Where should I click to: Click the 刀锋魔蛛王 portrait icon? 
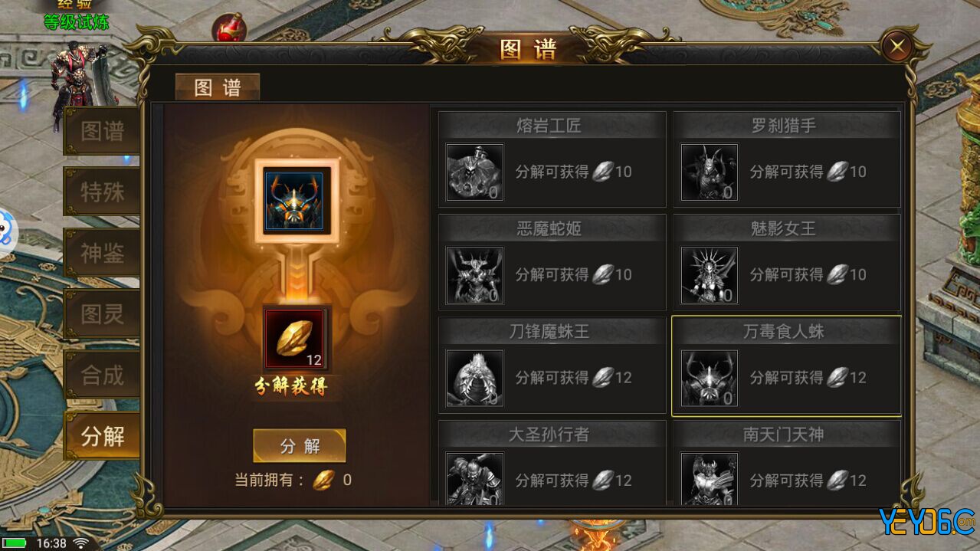pyautogui.click(x=475, y=379)
